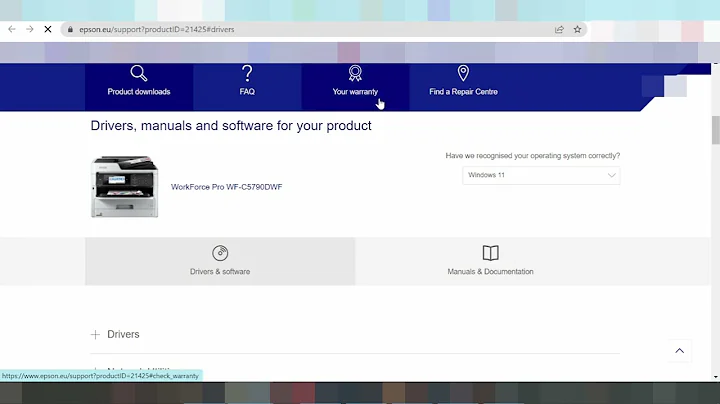Bookmark this page with the star icon
Viewport: 720px width, 404px height.
[x=577, y=29]
